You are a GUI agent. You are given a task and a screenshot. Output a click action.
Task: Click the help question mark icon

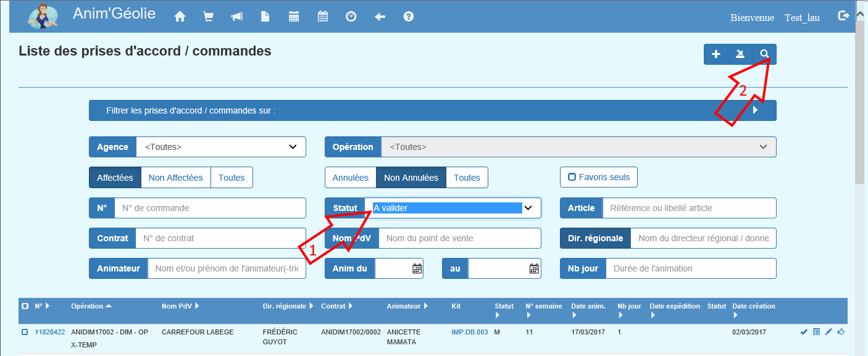[408, 17]
